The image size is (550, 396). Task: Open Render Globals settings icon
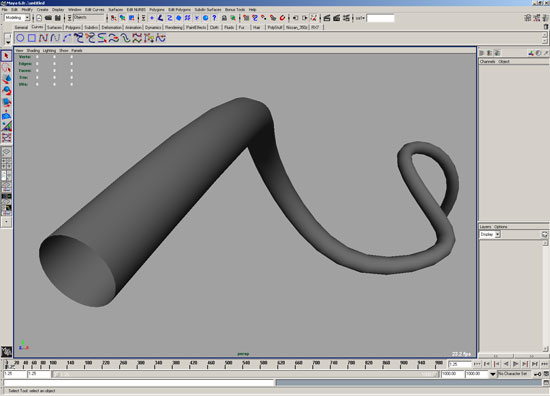[x=346, y=18]
